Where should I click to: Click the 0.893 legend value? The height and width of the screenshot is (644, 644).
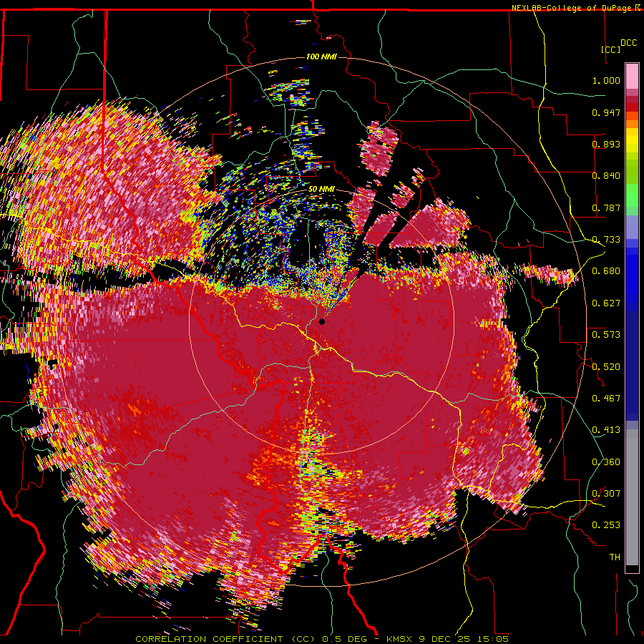(x=606, y=144)
